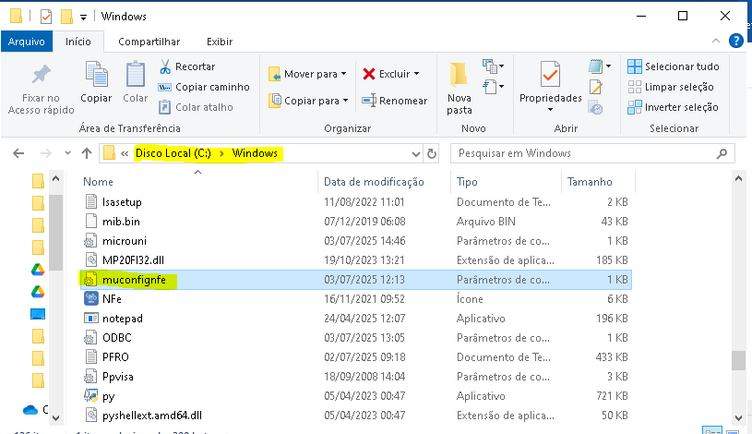Click Selecionar tudo button
This screenshot has height=434, width=752.
click(x=672, y=66)
